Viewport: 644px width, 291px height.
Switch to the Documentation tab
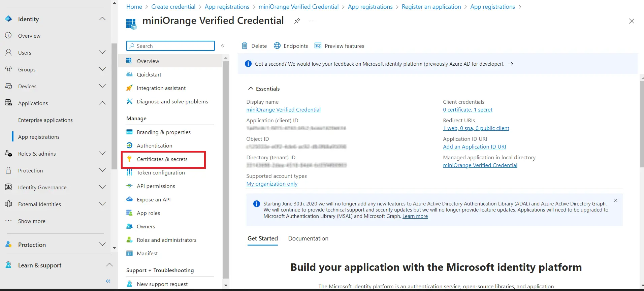click(308, 238)
